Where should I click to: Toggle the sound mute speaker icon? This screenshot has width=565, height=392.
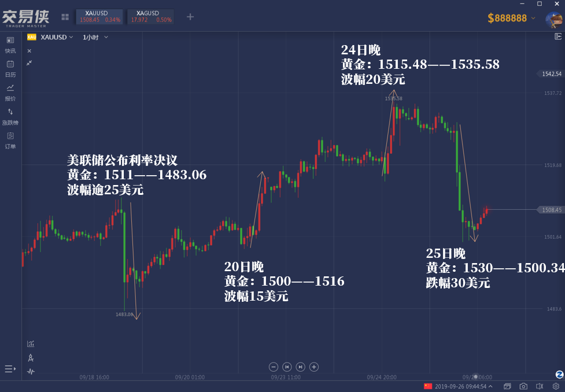[x=540, y=386]
